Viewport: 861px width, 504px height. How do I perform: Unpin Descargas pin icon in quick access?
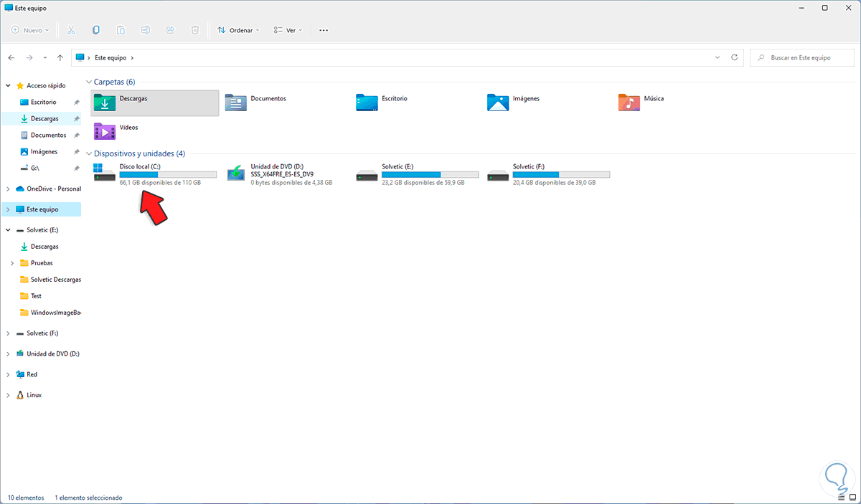click(x=76, y=118)
